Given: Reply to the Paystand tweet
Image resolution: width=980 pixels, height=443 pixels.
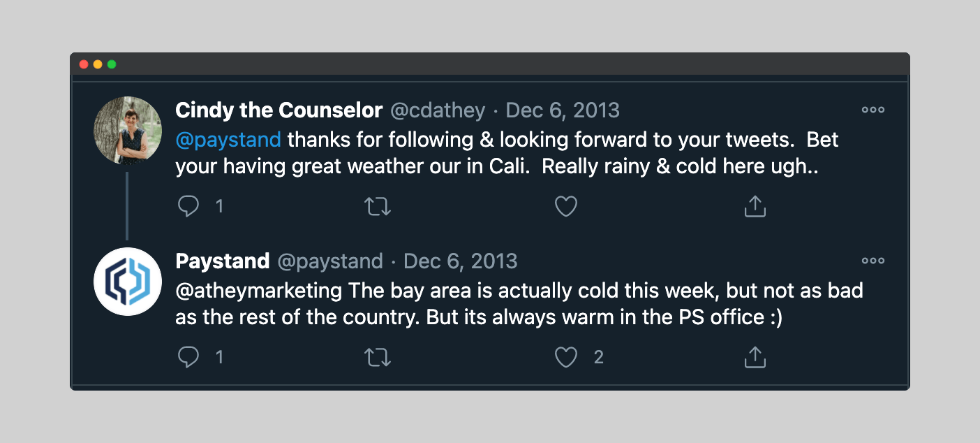Looking at the screenshot, I should click(188, 358).
